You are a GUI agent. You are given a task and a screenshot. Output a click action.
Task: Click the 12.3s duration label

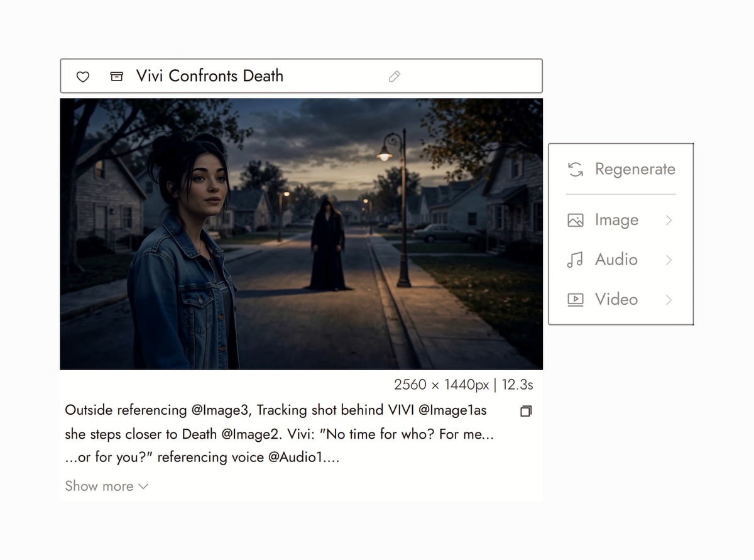tap(517, 385)
